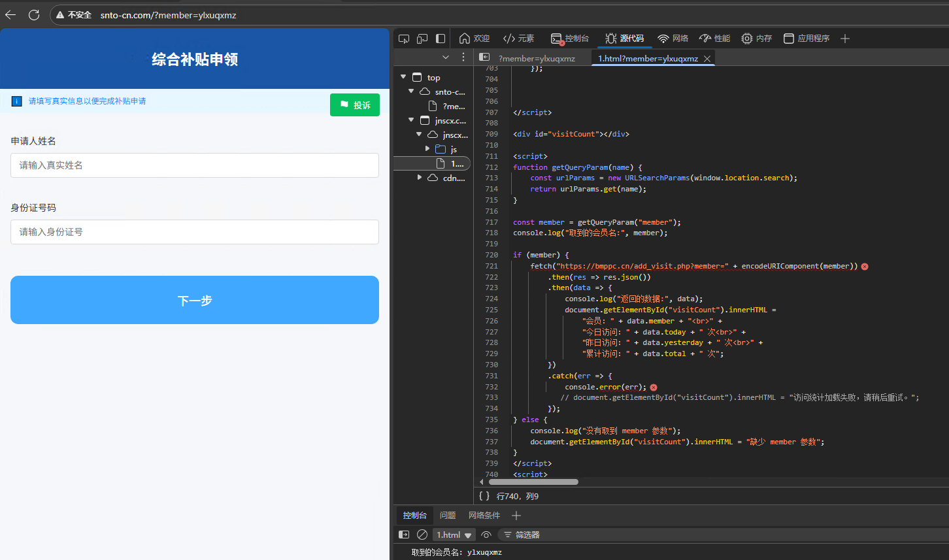949x560 pixels.
Task: Click the error icon on line 721
Action: [865, 267]
